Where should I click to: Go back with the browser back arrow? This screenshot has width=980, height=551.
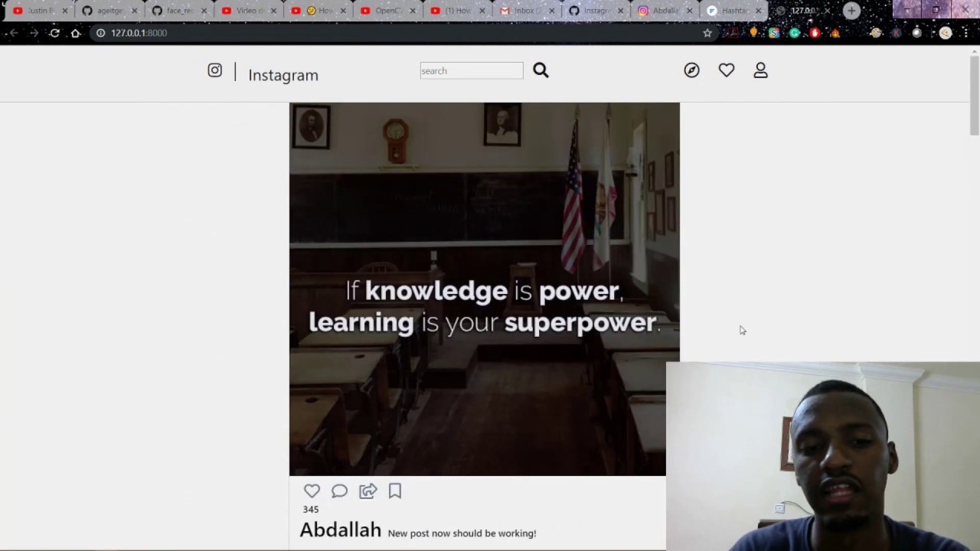(x=13, y=33)
